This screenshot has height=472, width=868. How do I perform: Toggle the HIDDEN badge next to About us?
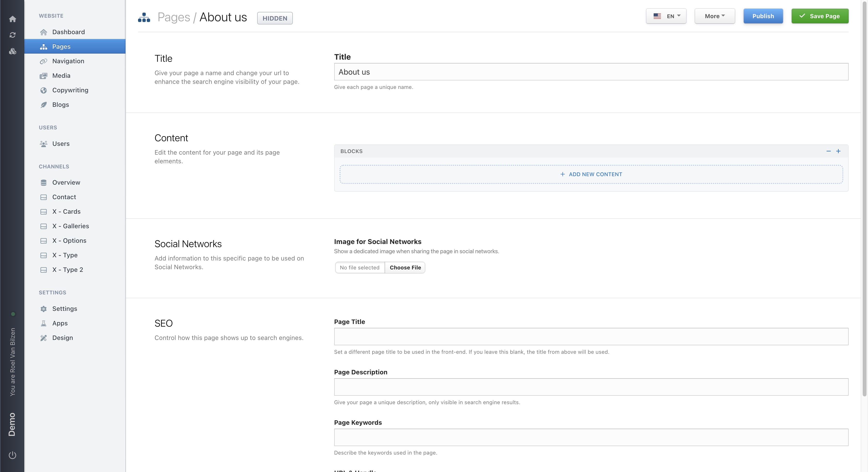click(275, 18)
